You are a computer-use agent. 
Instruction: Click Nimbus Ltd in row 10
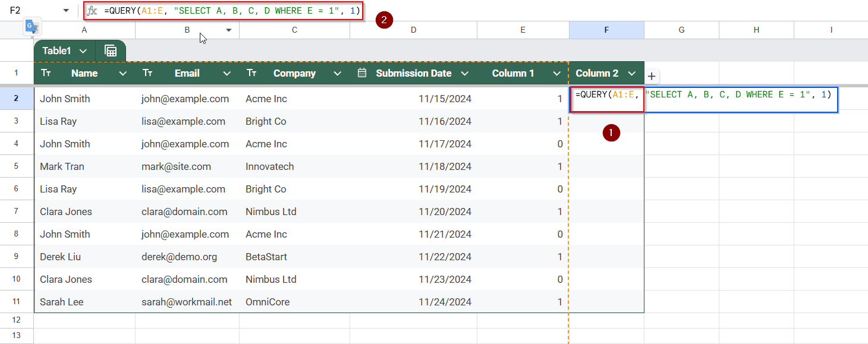[x=294, y=279]
